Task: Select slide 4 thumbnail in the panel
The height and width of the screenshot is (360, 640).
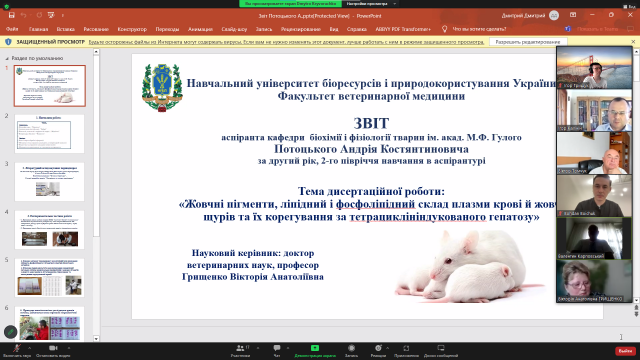Action: pyautogui.click(x=49, y=230)
